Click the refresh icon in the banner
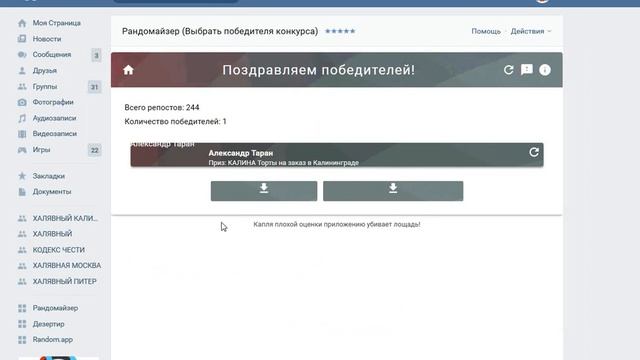The image size is (640, 360). pyautogui.click(x=508, y=70)
